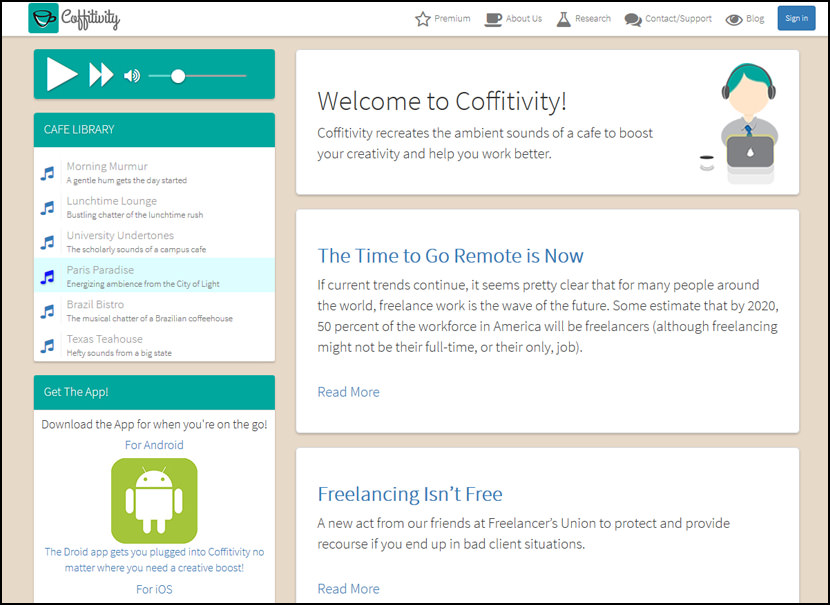
Task: Click the CAFE LIBRARY header
Action: 154,130
